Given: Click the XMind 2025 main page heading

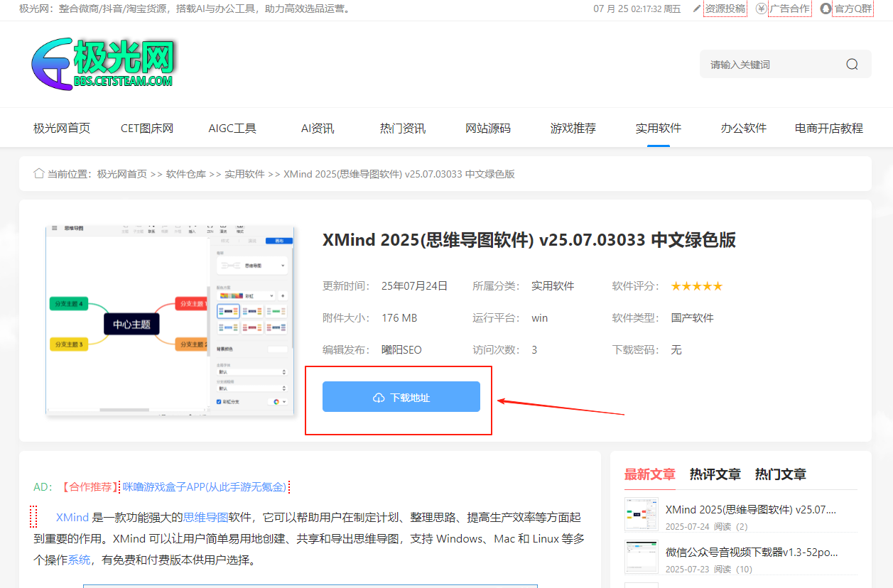Looking at the screenshot, I should [529, 240].
